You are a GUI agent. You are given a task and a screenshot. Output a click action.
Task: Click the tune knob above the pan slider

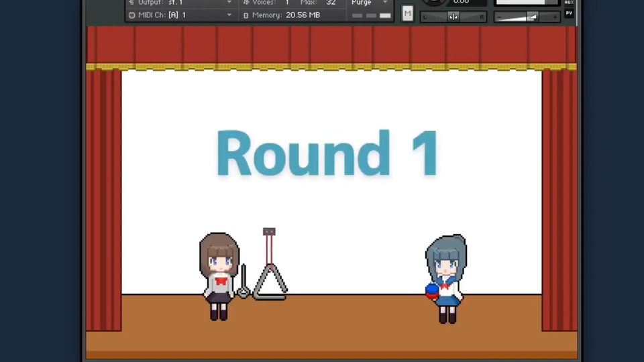pyautogui.click(x=434, y=2)
